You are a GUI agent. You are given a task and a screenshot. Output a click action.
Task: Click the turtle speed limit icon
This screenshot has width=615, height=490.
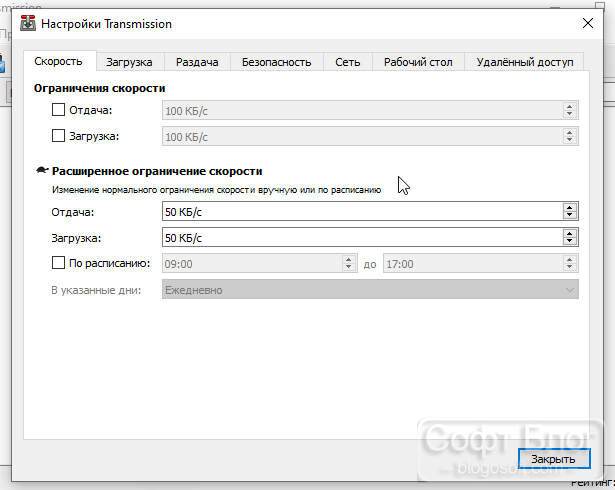tap(42, 170)
